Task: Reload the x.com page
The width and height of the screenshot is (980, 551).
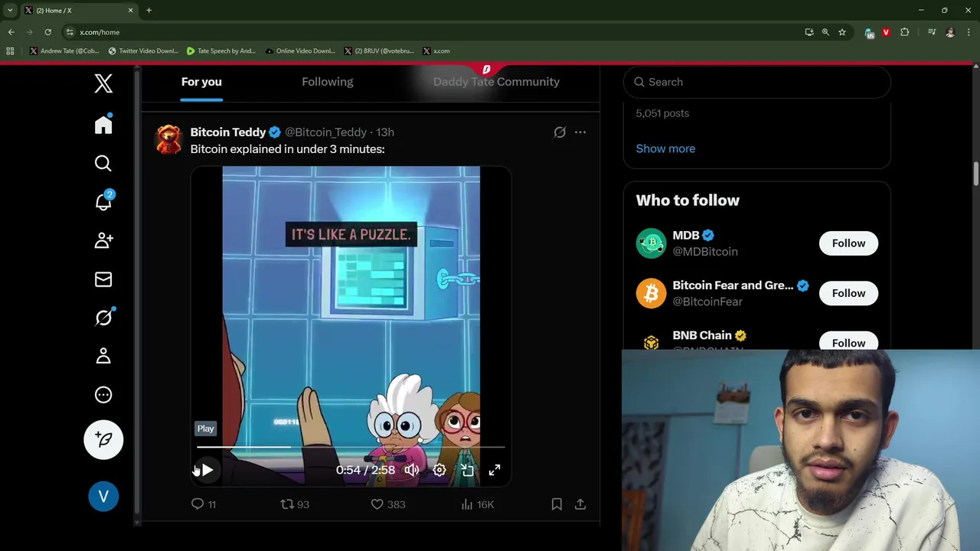Action: [47, 32]
